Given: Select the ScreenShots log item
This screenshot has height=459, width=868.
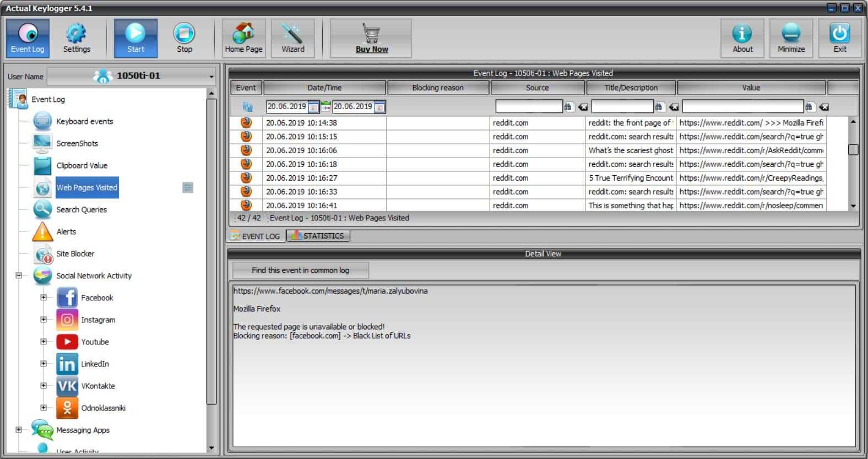Looking at the screenshot, I should point(77,143).
